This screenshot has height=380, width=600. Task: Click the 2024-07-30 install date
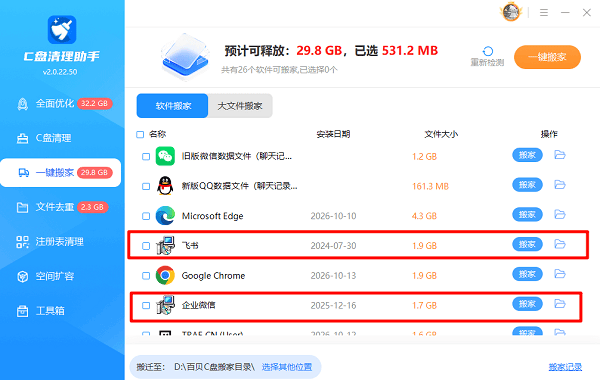333,246
